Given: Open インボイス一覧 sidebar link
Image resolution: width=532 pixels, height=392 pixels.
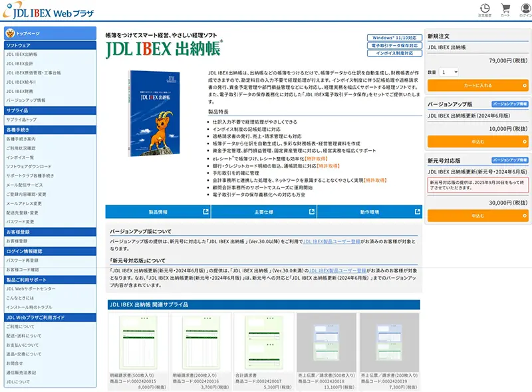Looking at the screenshot, I should (x=20, y=157).
